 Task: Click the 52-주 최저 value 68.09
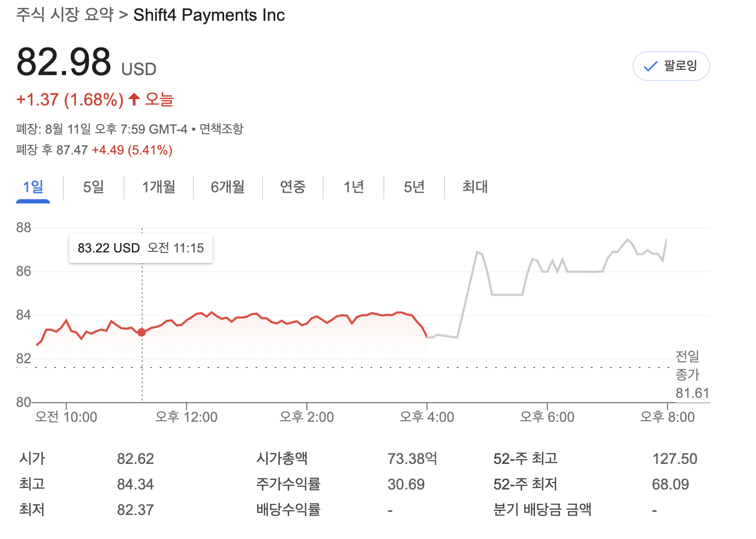pyautogui.click(x=671, y=484)
